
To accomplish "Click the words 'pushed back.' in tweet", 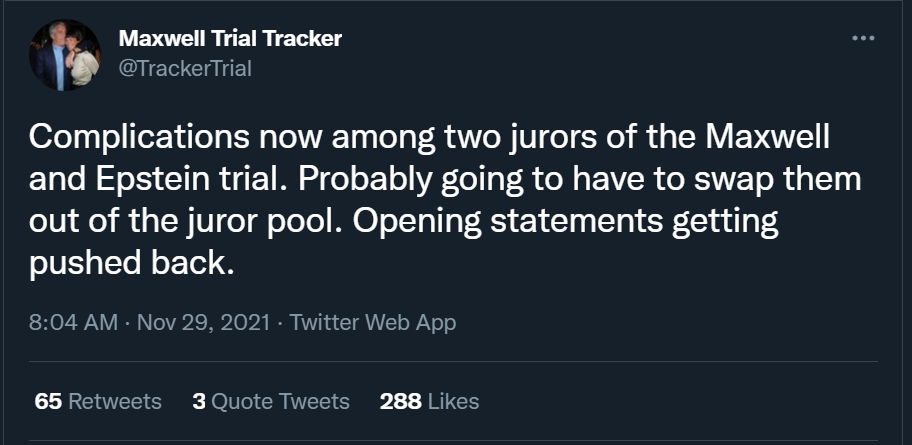I will click(131, 264).
